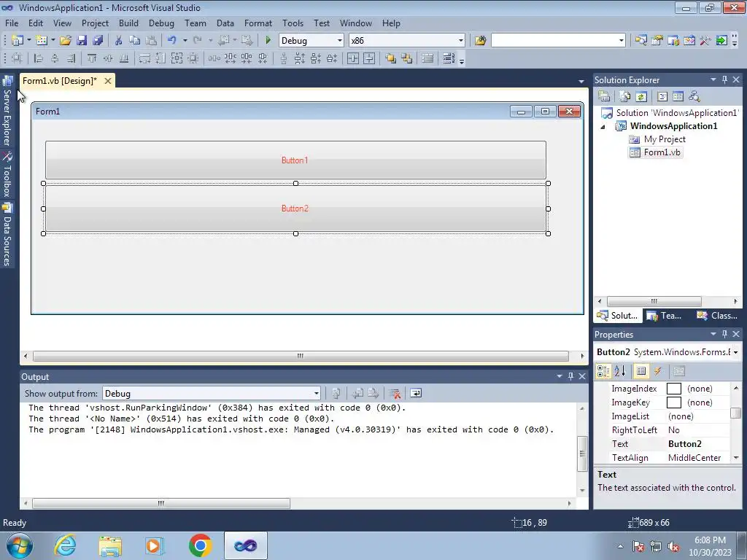The width and height of the screenshot is (747, 560).
Task: Clear All in the Output window
Action: (x=394, y=393)
